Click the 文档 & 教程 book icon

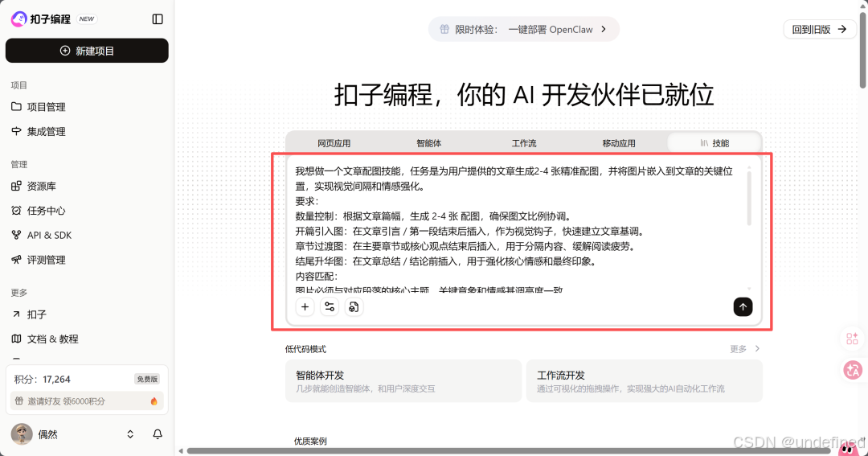point(16,339)
